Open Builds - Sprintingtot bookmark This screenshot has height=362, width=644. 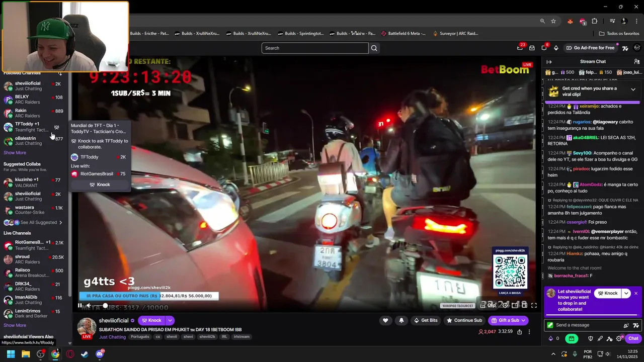point(300,34)
